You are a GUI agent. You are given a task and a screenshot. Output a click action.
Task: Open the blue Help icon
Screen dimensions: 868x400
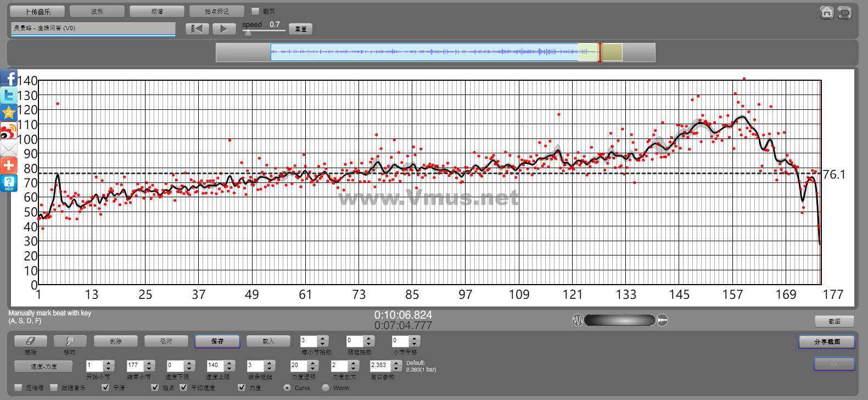click(x=9, y=183)
